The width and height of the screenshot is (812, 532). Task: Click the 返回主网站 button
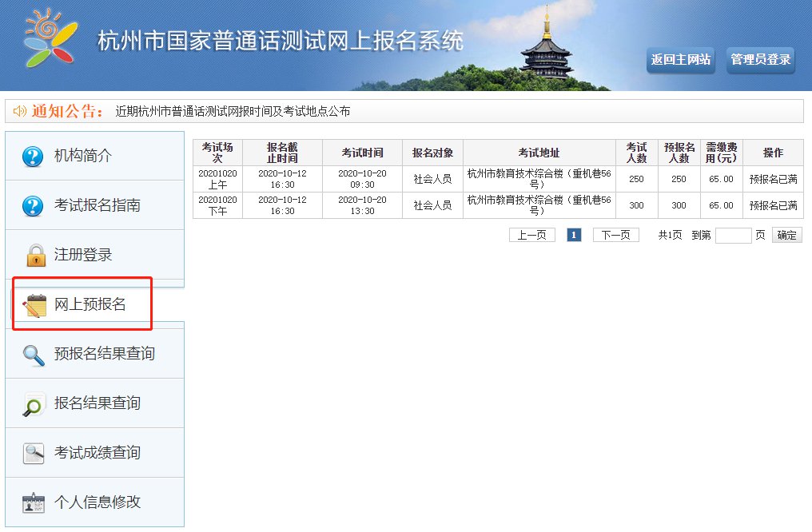pos(680,60)
